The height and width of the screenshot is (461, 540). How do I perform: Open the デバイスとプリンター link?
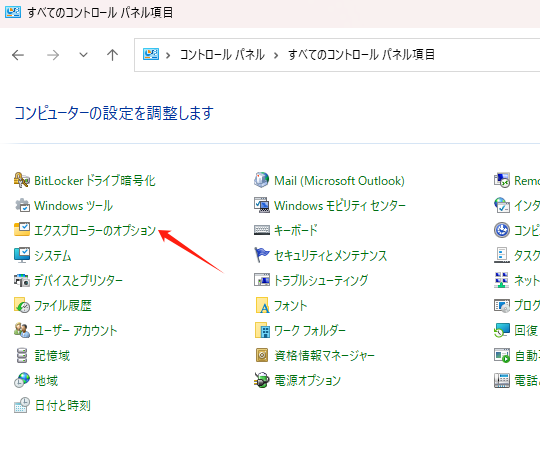(x=79, y=280)
